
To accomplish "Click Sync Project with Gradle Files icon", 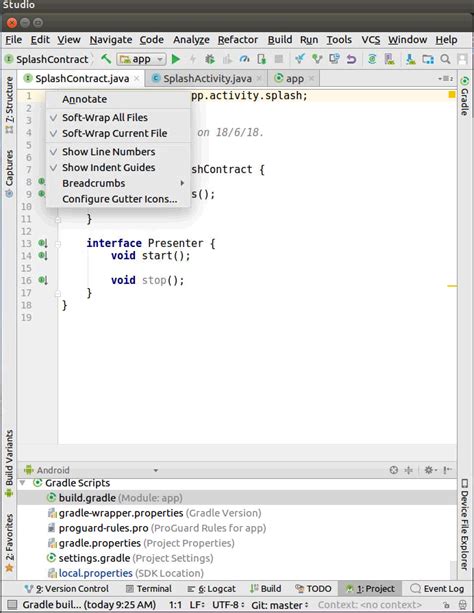I will tap(372, 59).
